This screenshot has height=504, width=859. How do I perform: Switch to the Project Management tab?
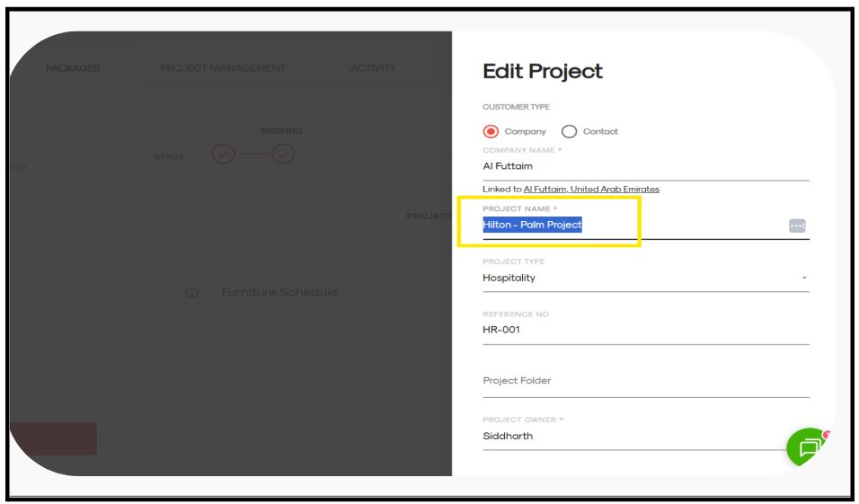[223, 68]
